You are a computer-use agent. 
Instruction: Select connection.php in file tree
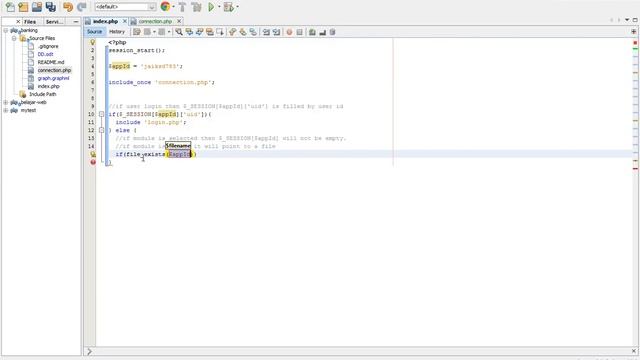click(x=54, y=70)
